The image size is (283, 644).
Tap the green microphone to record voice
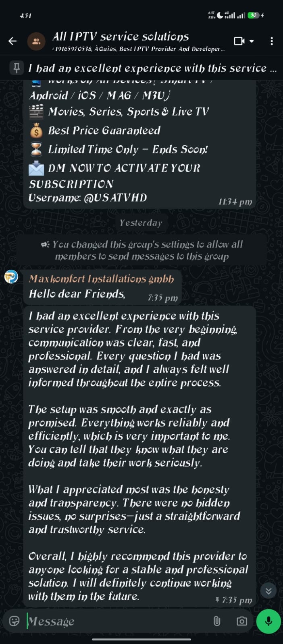268,621
